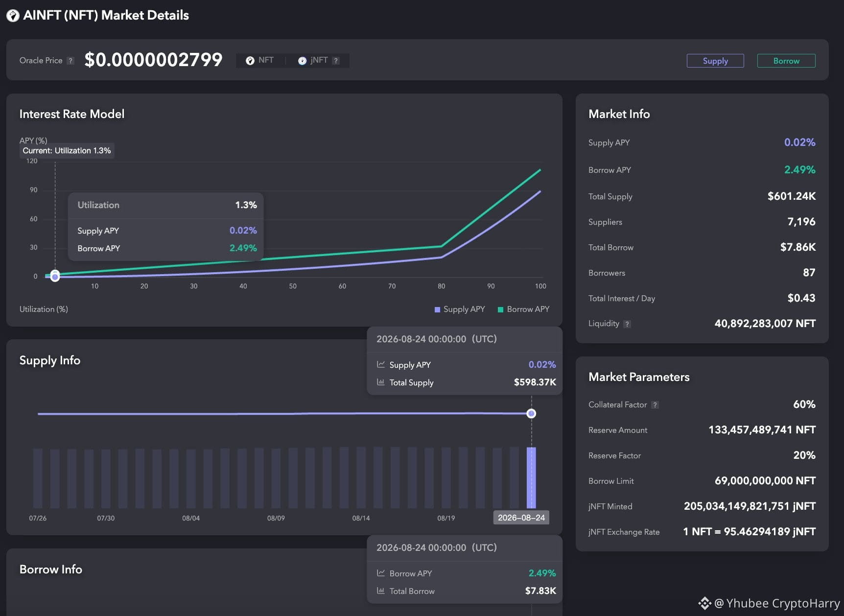The width and height of the screenshot is (844, 616).
Task: Click the current utilization marker on curve
Action: point(55,276)
